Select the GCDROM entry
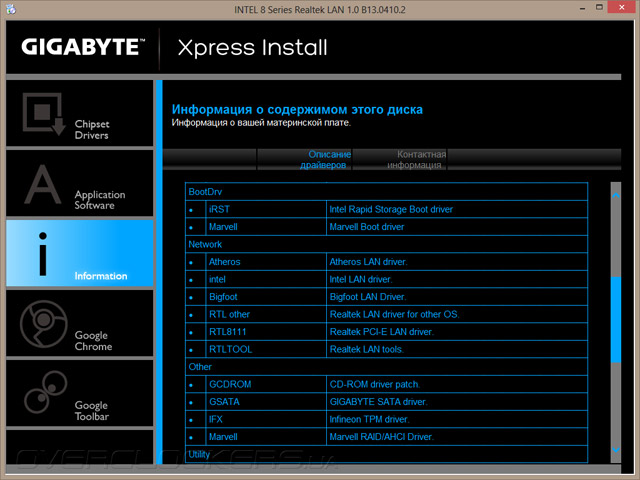The image size is (640, 480). coord(230,384)
